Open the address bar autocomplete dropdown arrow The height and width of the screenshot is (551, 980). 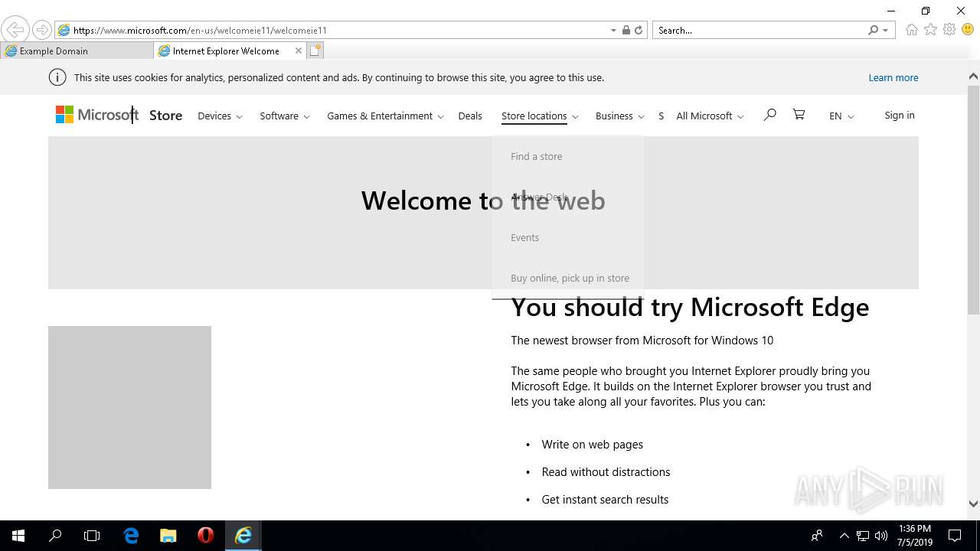(613, 31)
